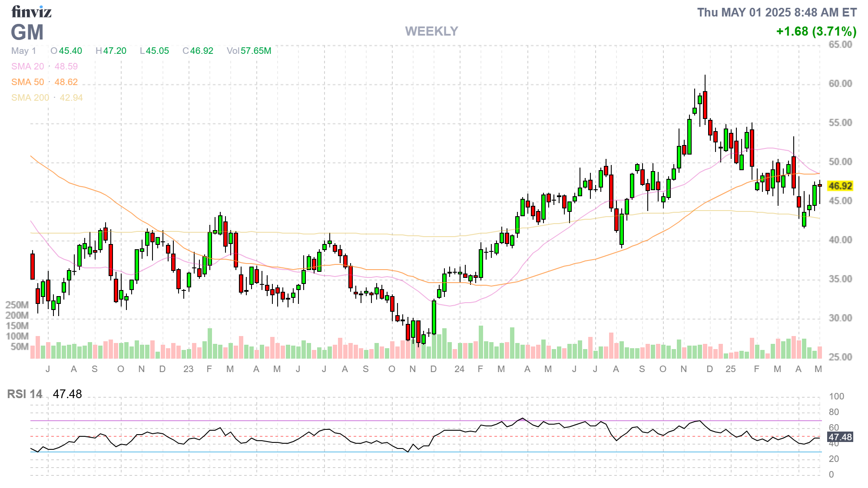Click the high price value 47.20
Image resolution: width=868 pixels, height=488 pixels.
(115, 51)
